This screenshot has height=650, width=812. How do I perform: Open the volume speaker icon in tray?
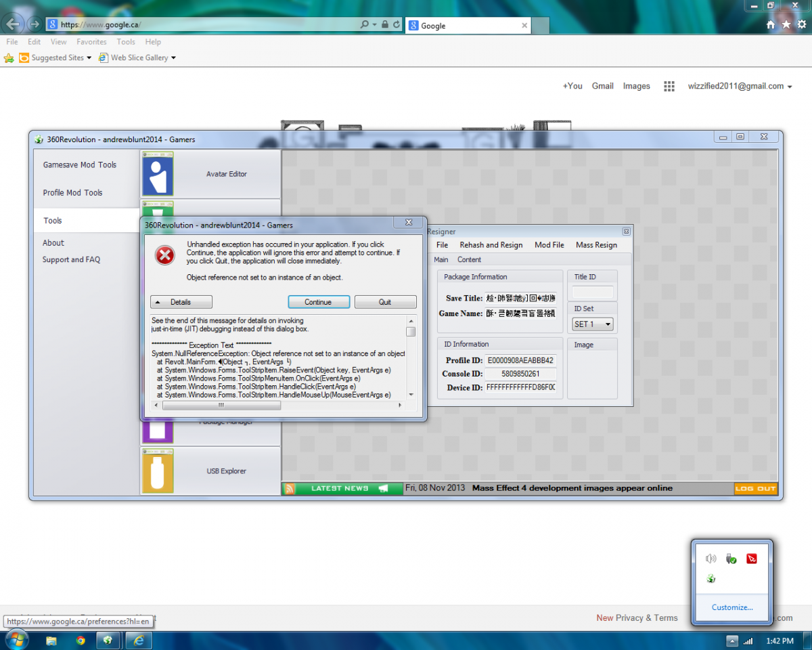click(710, 559)
